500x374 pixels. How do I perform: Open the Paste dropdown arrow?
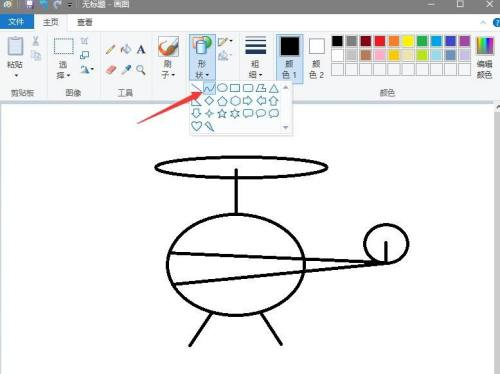[15, 75]
